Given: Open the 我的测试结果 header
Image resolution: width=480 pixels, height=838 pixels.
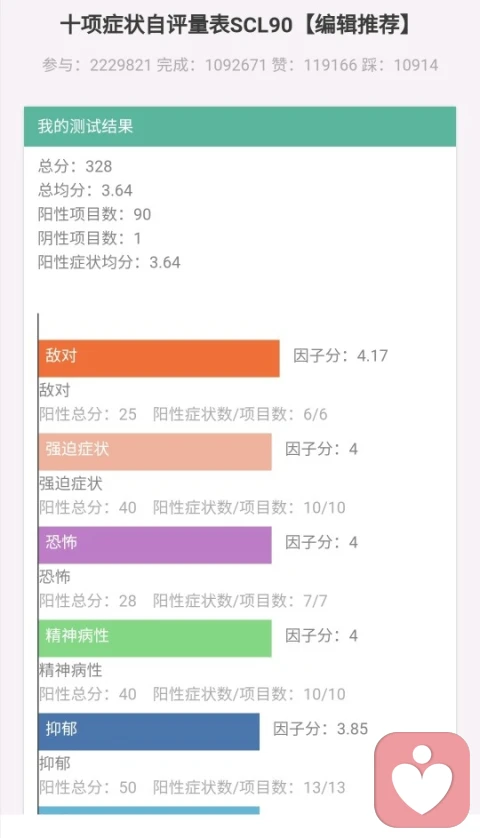Looking at the screenshot, I should (240, 126).
